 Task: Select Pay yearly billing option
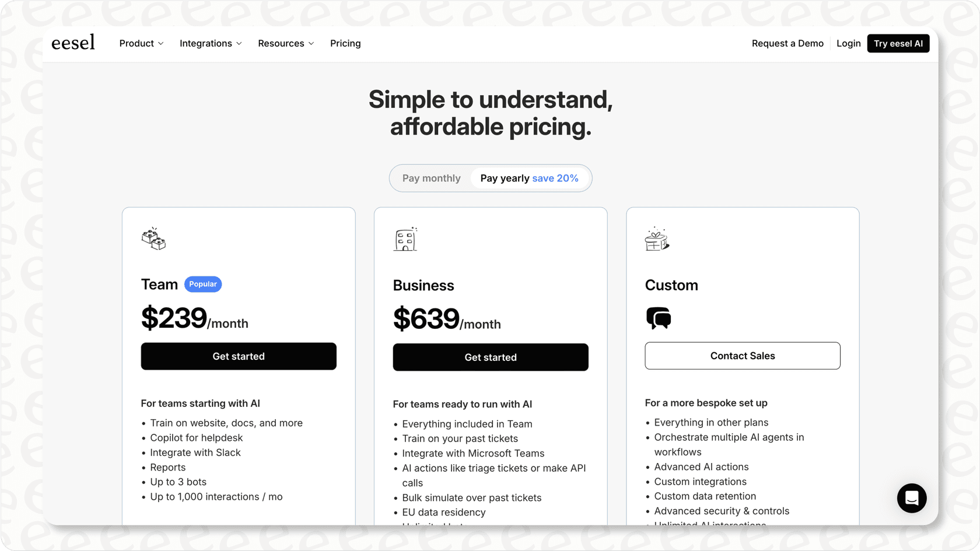(x=505, y=178)
